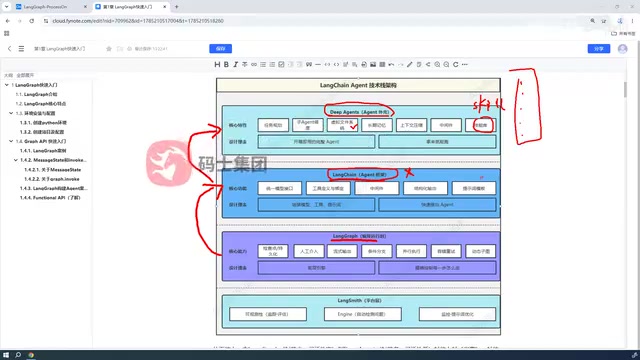This screenshot has height=360, width=640.
Task: Insert task checklist icon in toolbar
Action: click(281, 64)
